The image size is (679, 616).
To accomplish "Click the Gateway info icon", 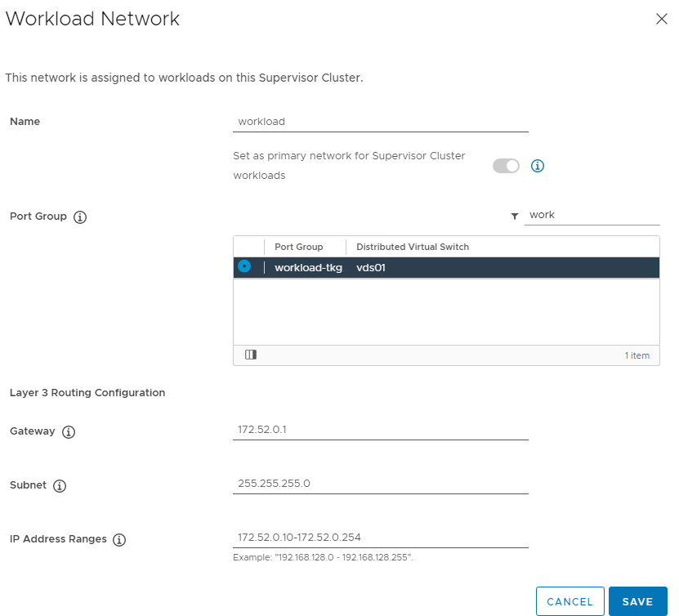I will click(x=69, y=431).
